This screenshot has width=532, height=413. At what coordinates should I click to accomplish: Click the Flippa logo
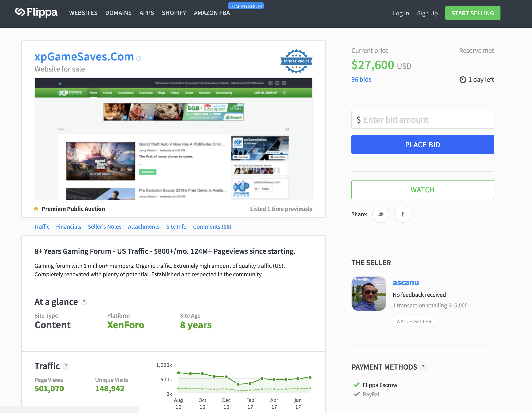[36, 12]
